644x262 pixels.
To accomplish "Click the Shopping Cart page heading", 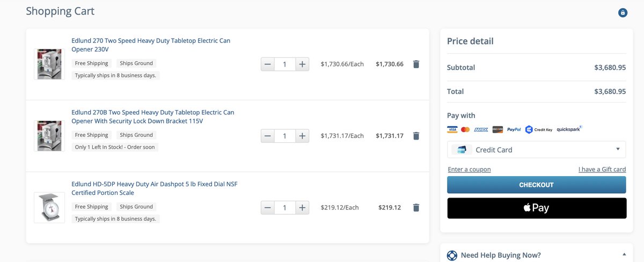I will [60, 11].
